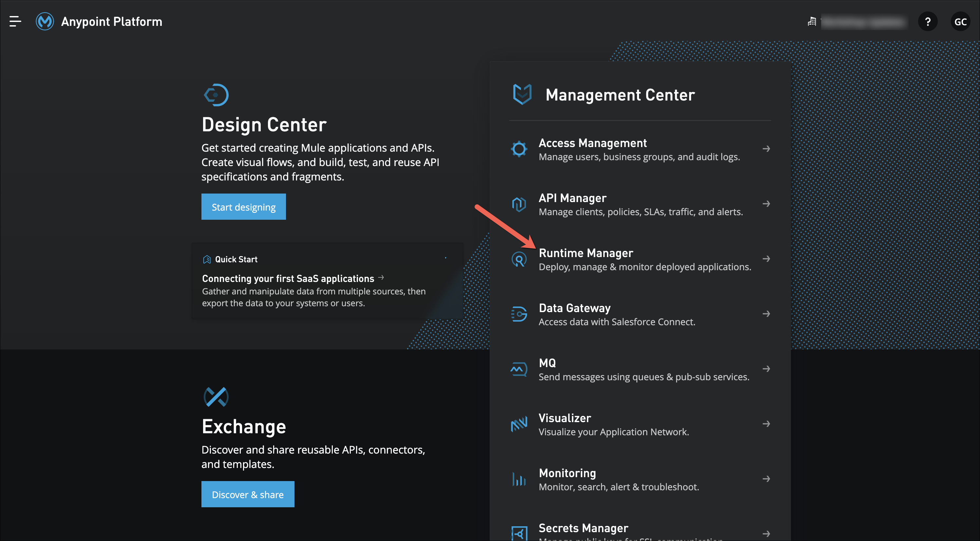Open the hamburger navigation menu
The height and width of the screenshot is (541, 980).
pyautogui.click(x=15, y=21)
